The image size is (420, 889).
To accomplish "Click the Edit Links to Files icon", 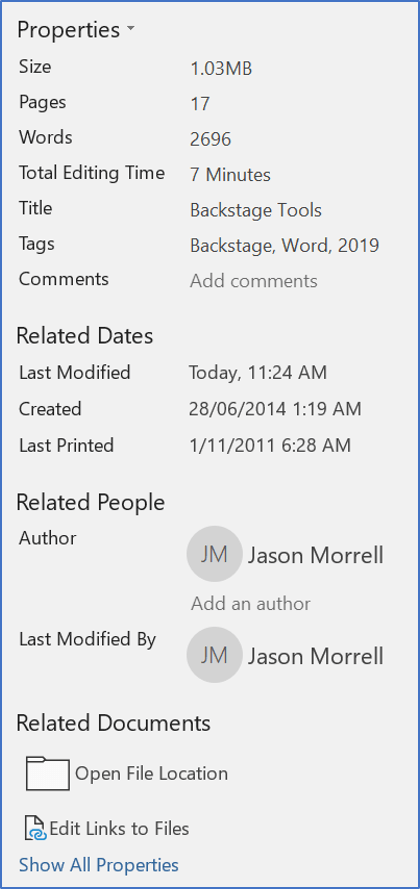I will click(35, 828).
